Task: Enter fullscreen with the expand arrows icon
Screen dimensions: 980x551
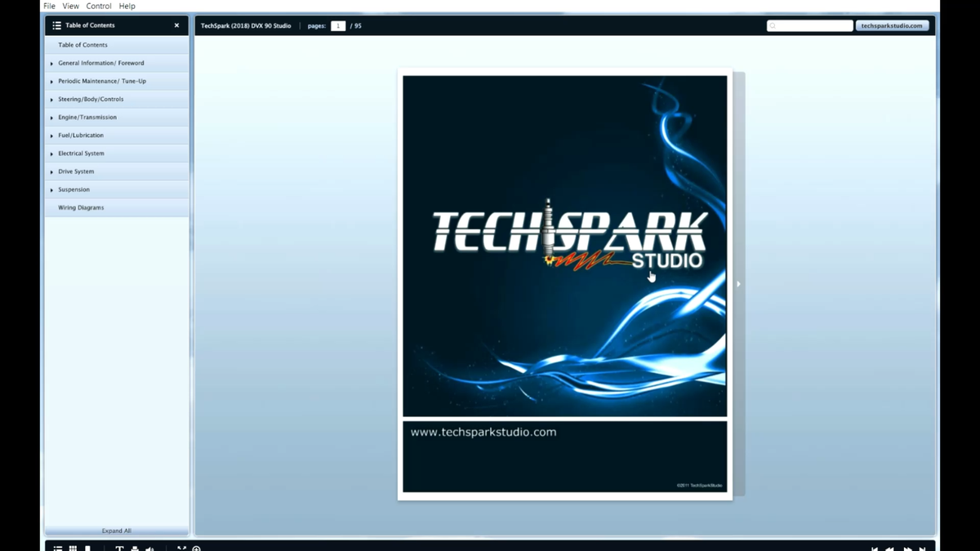Action: tap(181, 548)
